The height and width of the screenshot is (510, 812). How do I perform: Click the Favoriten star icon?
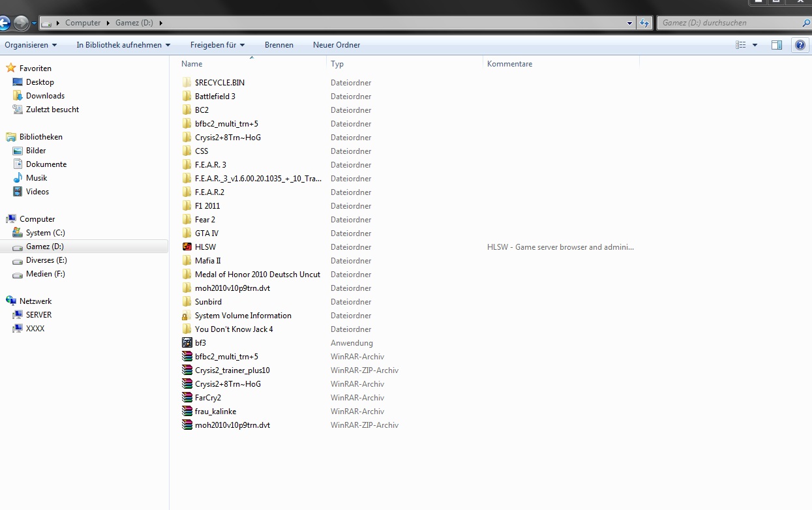pyautogui.click(x=10, y=68)
